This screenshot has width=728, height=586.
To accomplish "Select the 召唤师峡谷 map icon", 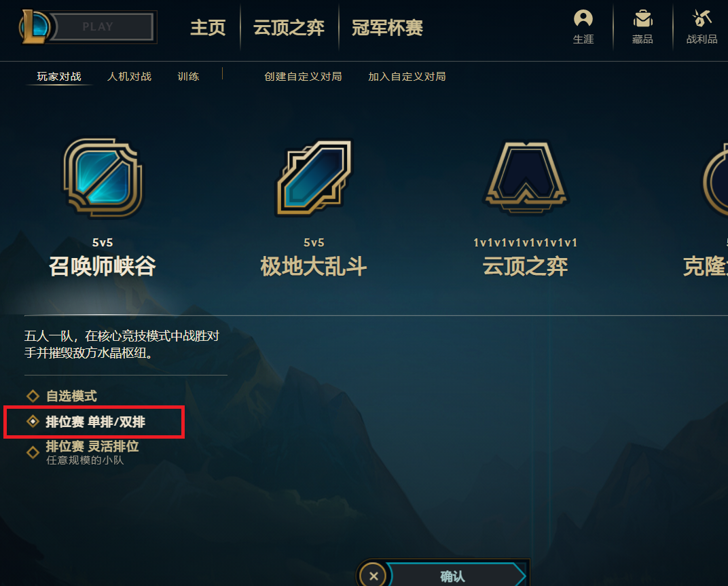I will (x=103, y=178).
